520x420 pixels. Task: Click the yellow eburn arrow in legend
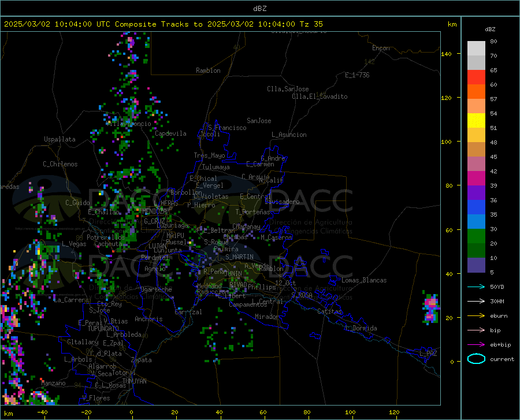point(476,315)
